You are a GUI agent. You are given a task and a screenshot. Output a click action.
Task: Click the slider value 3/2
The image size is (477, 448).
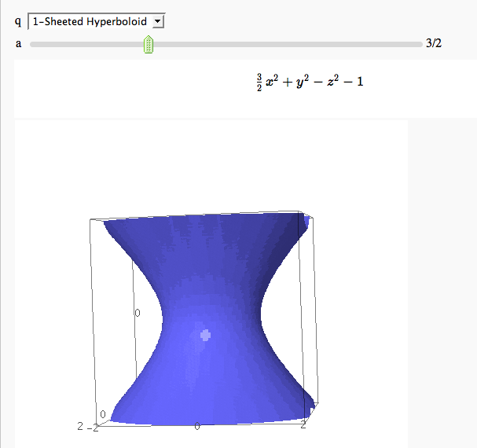[433, 44]
